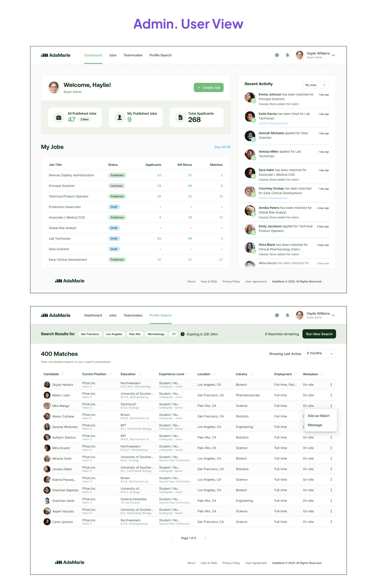Click the three-dot menu for Skylar Herwitz
Screen dimensions: 377x588
tap(331, 385)
